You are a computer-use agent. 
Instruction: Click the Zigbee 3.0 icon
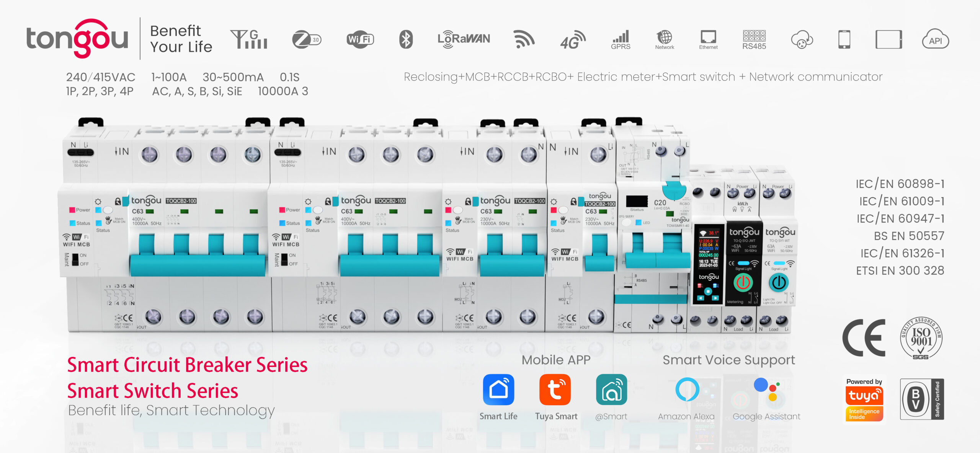coord(307,39)
